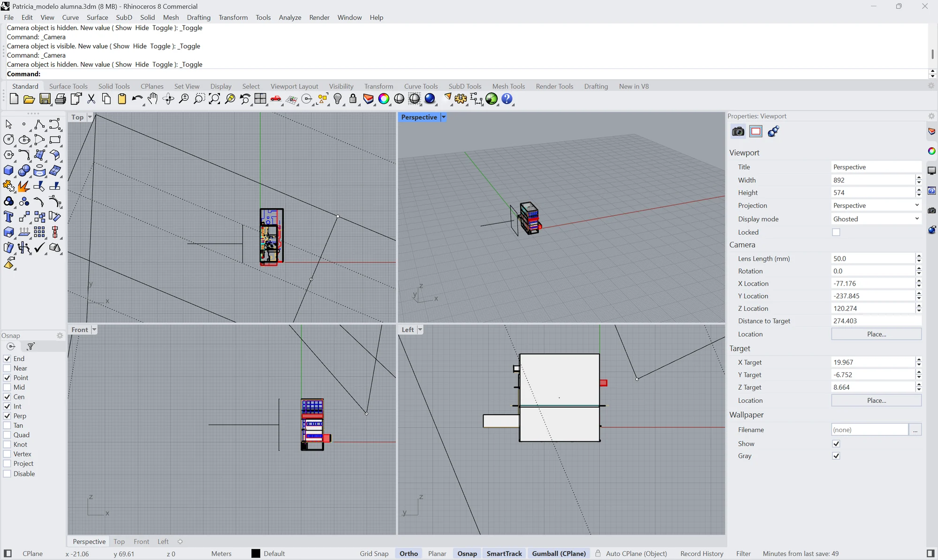The width and height of the screenshot is (938, 560).
Task: Click the Zoom Extents toolbar icon
Action: pyautogui.click(x=215, y=99)
